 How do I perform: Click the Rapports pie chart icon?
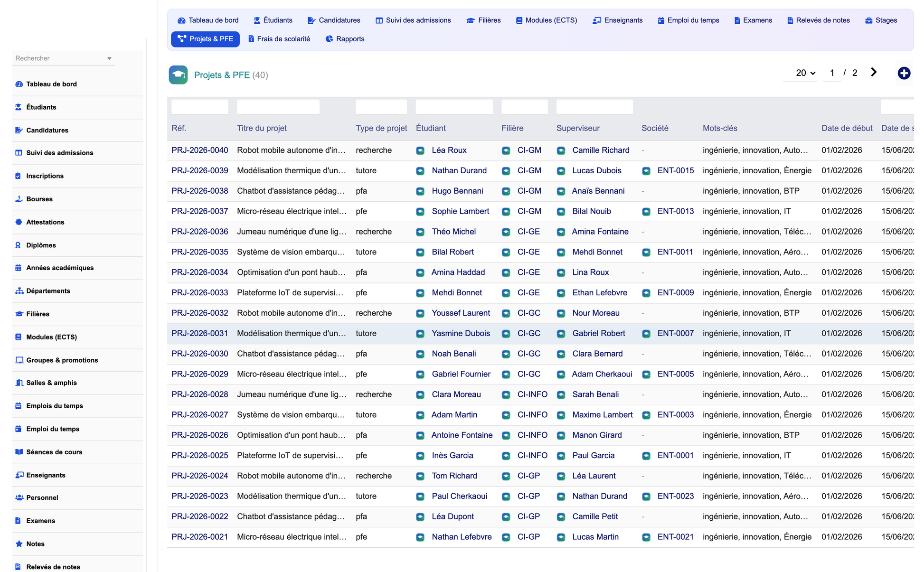pos(329,39)
